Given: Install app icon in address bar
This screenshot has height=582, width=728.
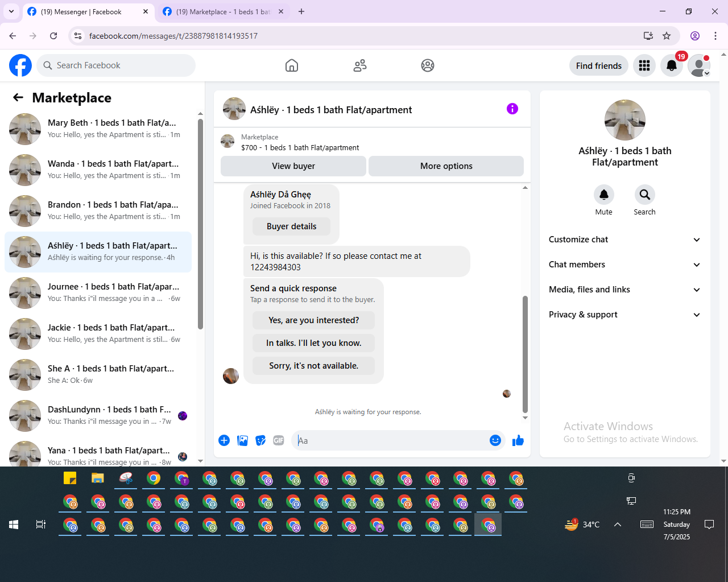Looking at the screenshot, I should point(648,36).
